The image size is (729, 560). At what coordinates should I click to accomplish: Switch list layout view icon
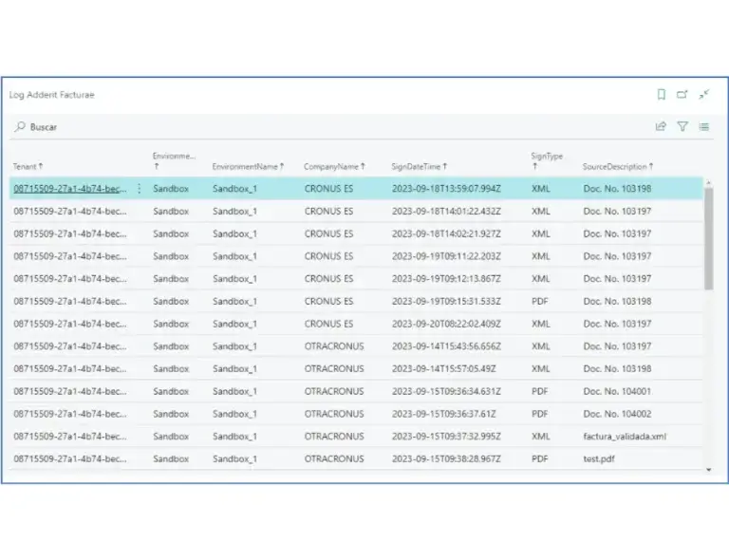click(x=704, y=126)
